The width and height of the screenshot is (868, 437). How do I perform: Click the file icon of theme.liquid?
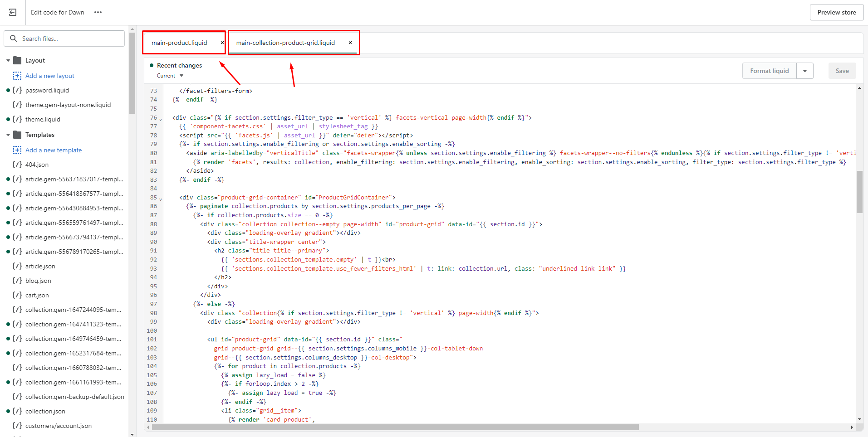(x=17, y=119)
